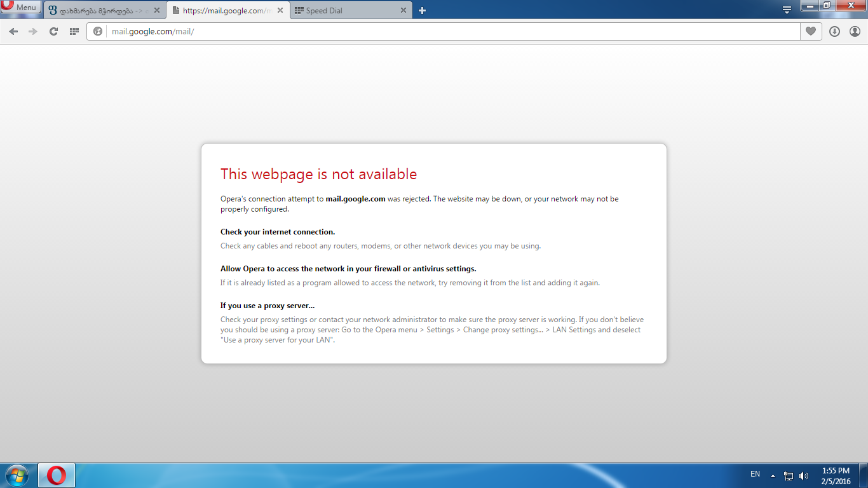868x488 pixels.
Task: Select the mail.google.com tab
Action: point(227,10)
